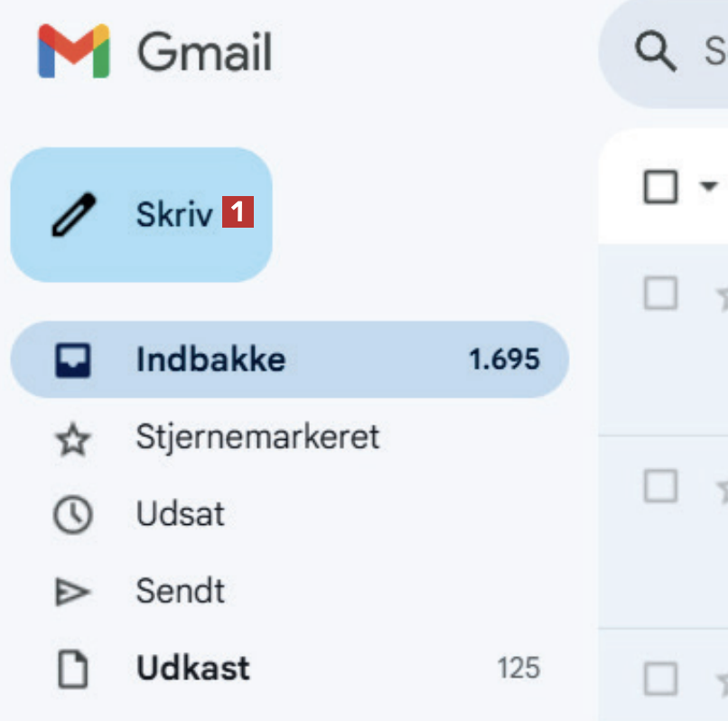Check the third email's checkbox

tap(660, 679)
